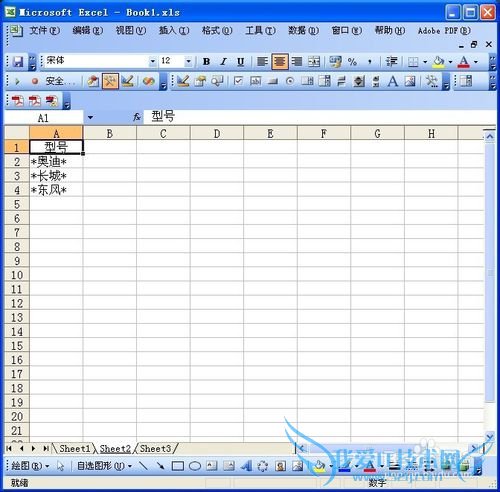This screenshot has height=492, width=500.
Task: Open the 文件 menu
Action: pos(44,31)
